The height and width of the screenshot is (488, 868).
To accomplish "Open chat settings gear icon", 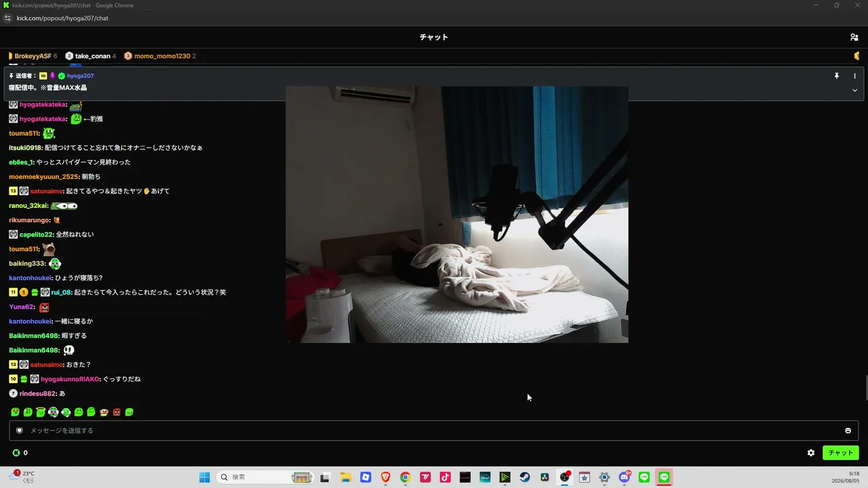I will click(x=810, y=453).
